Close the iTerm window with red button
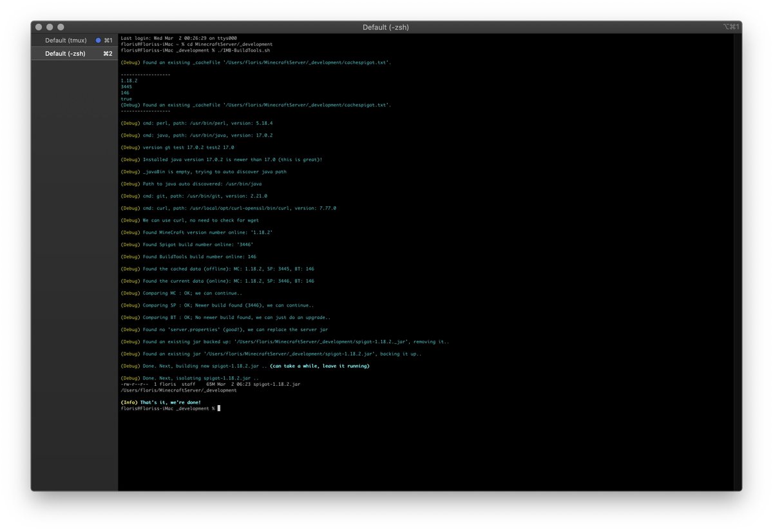The height and width of the screenshot is (532, 773). click(x=39, y=27)
